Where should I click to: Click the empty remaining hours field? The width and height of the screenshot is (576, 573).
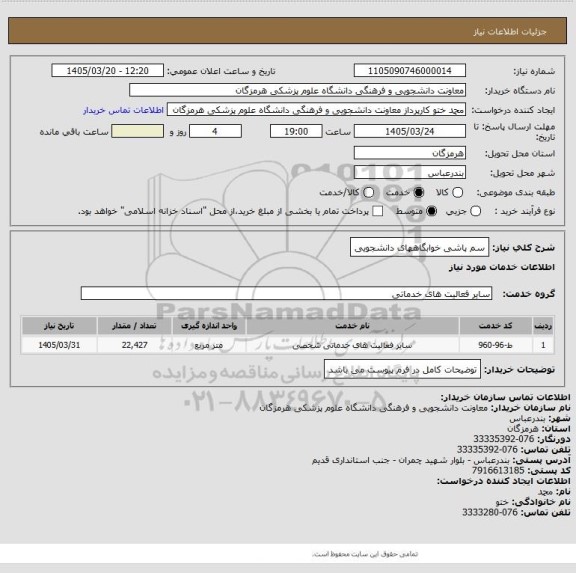(x=137, y=131)
